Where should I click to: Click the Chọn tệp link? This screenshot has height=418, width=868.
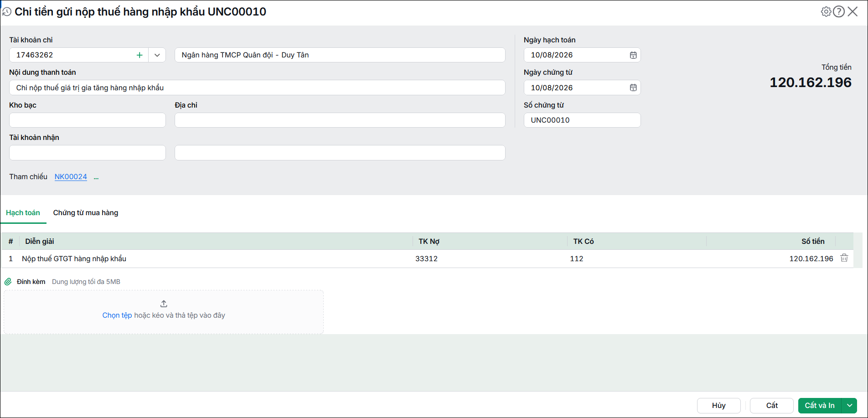117,315
